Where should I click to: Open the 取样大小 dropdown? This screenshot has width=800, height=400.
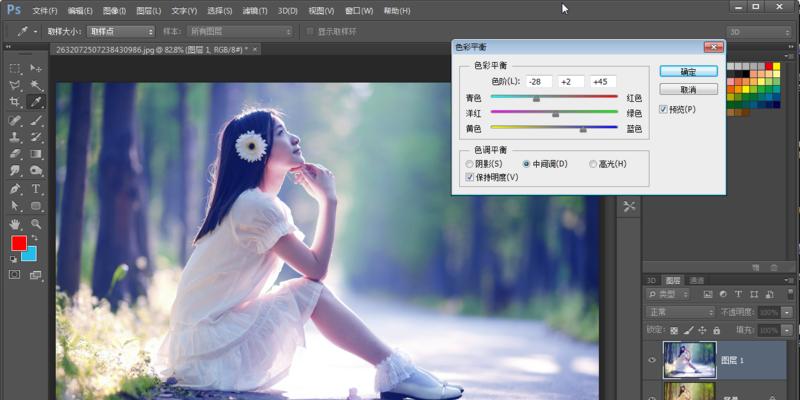[x=121, y=32]
